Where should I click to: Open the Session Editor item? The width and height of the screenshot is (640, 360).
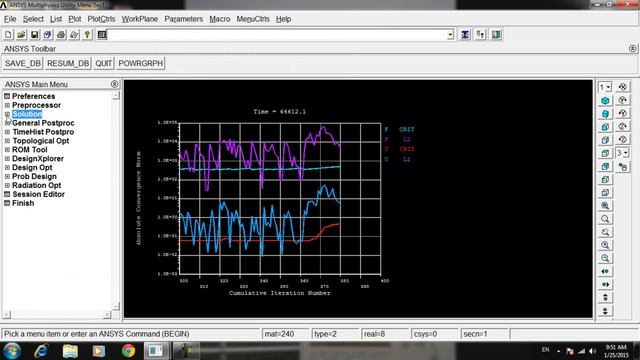tap(38, 194)
